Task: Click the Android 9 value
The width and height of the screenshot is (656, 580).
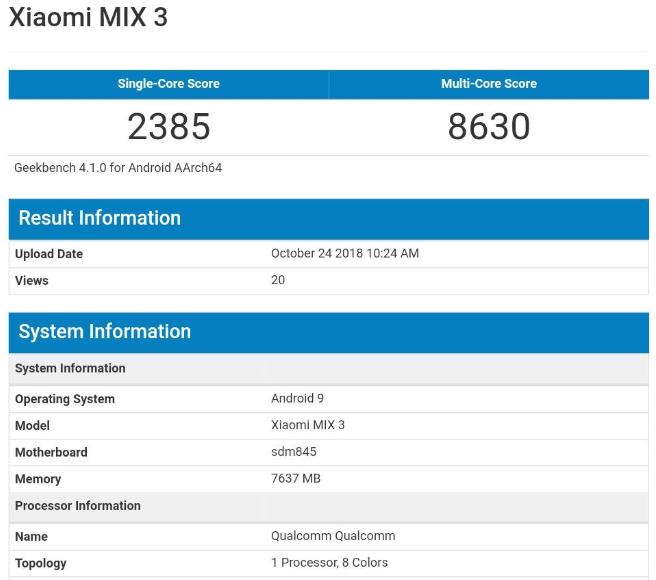Action: pyautogui.click(x=297, y=398)
